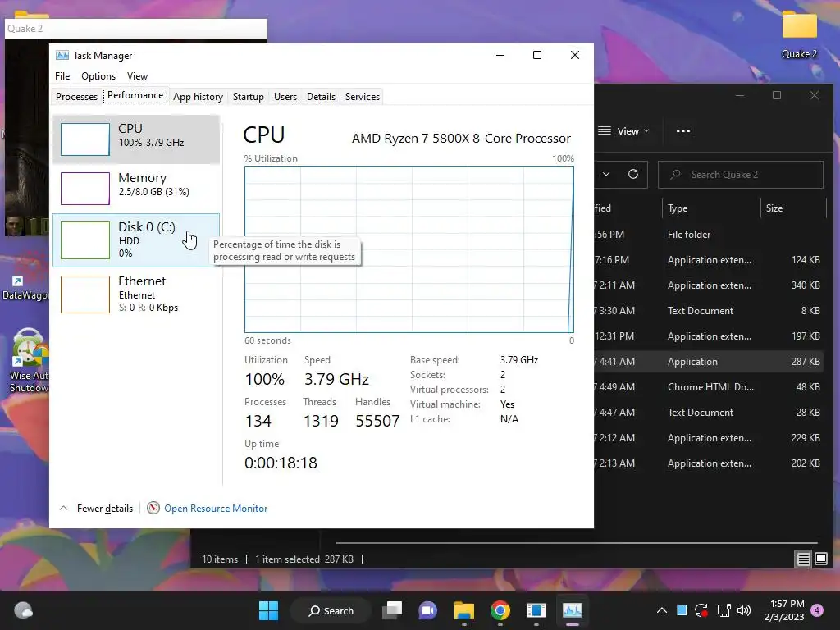
Task: Select the Chrome HTML Document row
Action: [710, 387]
